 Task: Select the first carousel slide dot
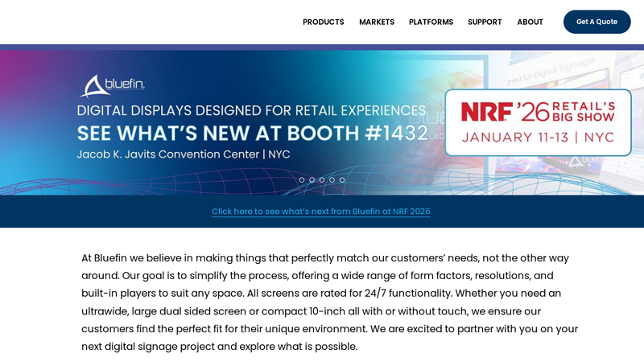302,180
